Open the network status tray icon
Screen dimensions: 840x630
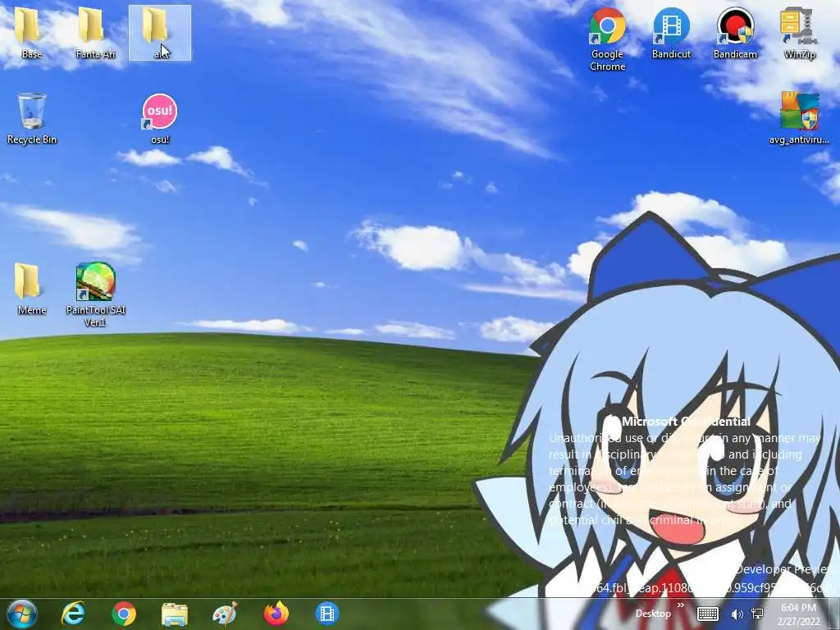(x=757, y=614)
